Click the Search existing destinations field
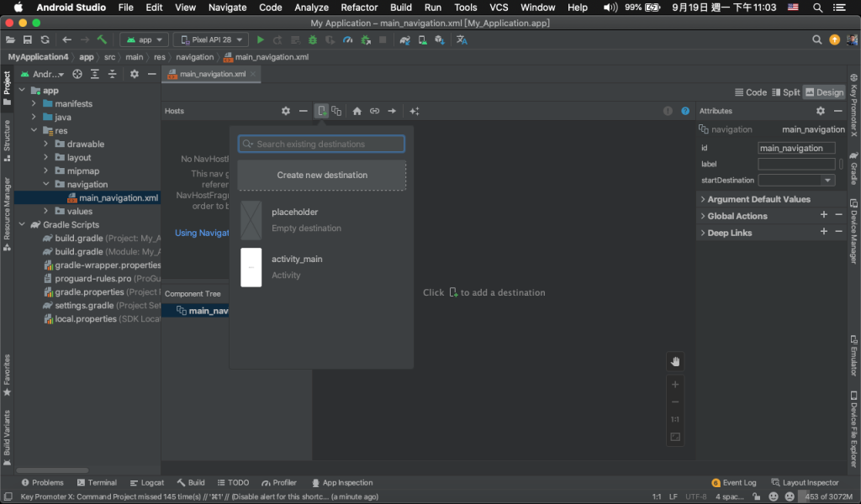 click(322, 144)
